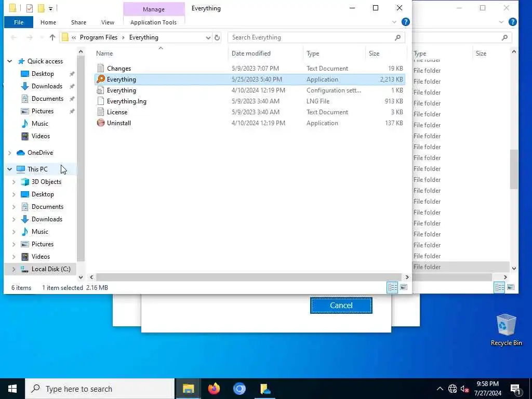This screenshot has width=532, height=399.
Task: Switch to the Home ribbon tab
Action: pyautogui.click(x=48, y=22)
